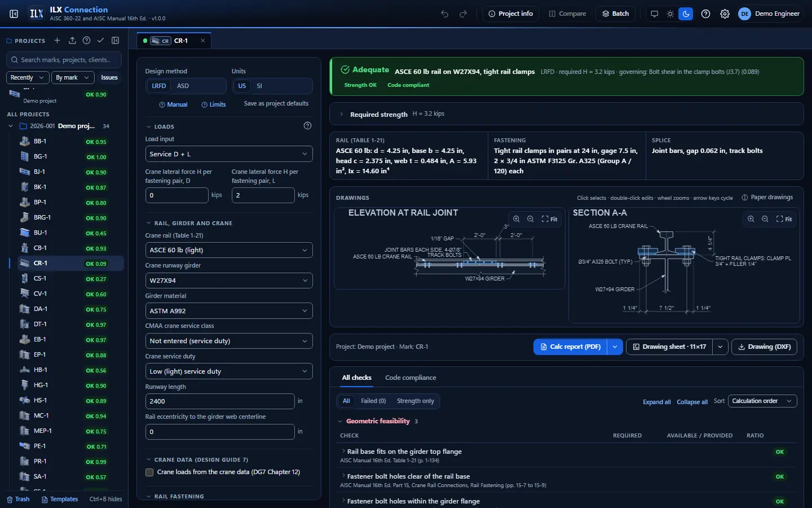Click the undo arrow in the top bar
Viewport: 812px width, 508px height.
(445, 14)
